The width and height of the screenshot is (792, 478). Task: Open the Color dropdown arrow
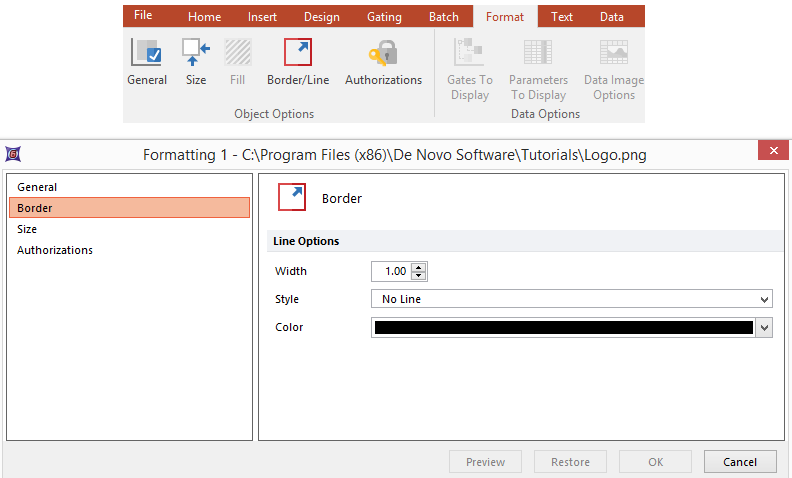[764, 327]
